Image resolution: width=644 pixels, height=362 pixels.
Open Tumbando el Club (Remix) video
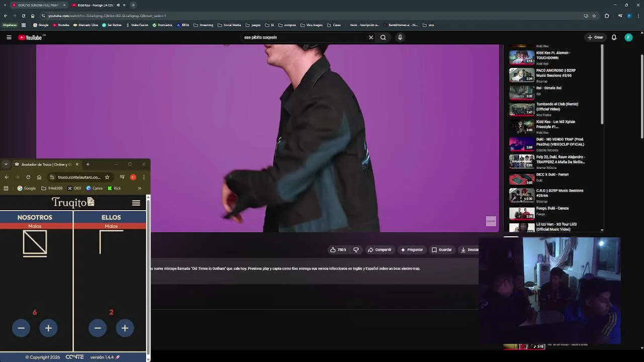[555, 108]
